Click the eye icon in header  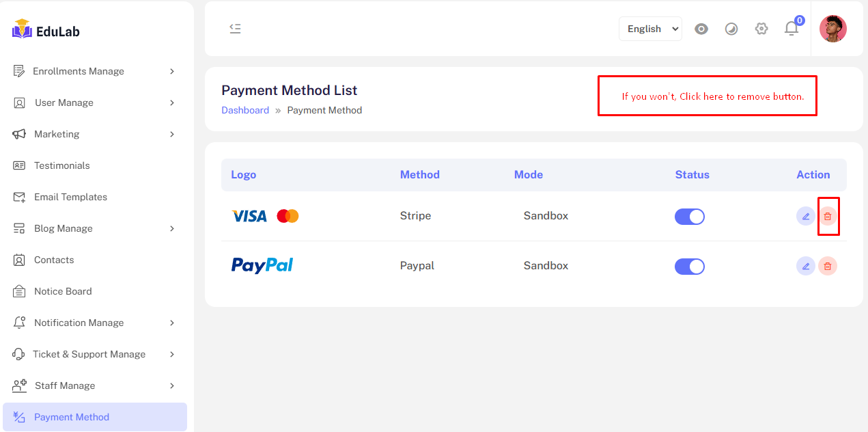point(701,29)
